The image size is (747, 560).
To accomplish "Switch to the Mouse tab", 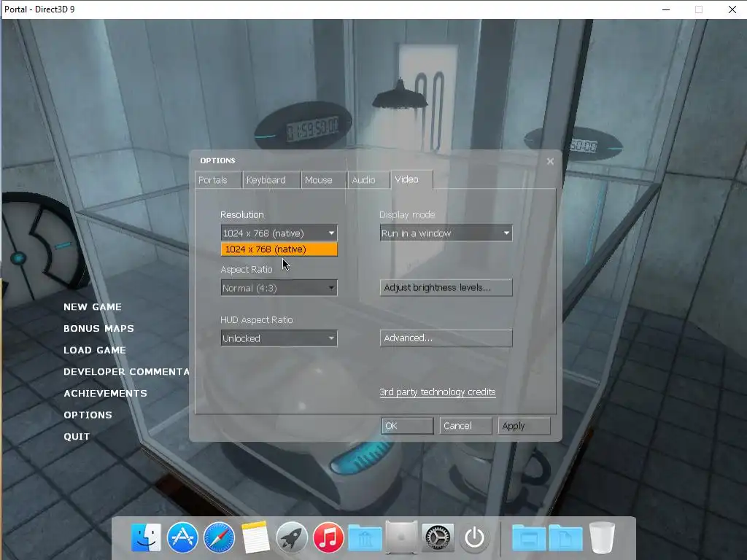I will (324, 180).
